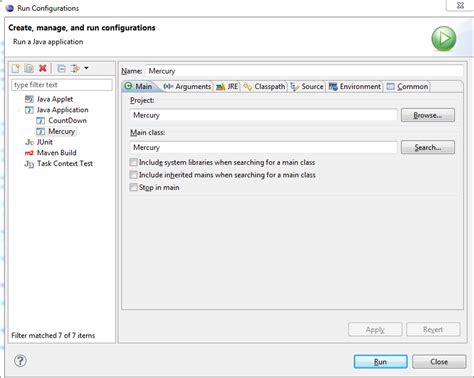Viewport: 474px width, 378px height.
Task: Select the JUnit entry
Action: click(45, 142)
